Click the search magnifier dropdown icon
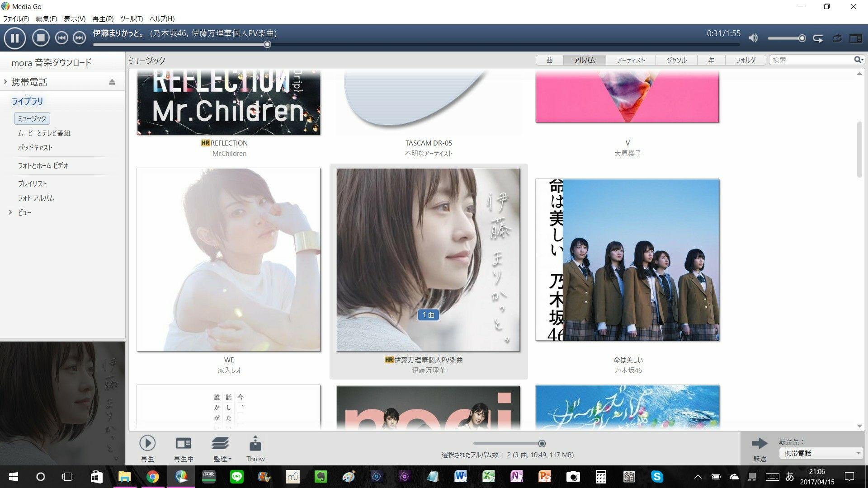 [859, 60]
